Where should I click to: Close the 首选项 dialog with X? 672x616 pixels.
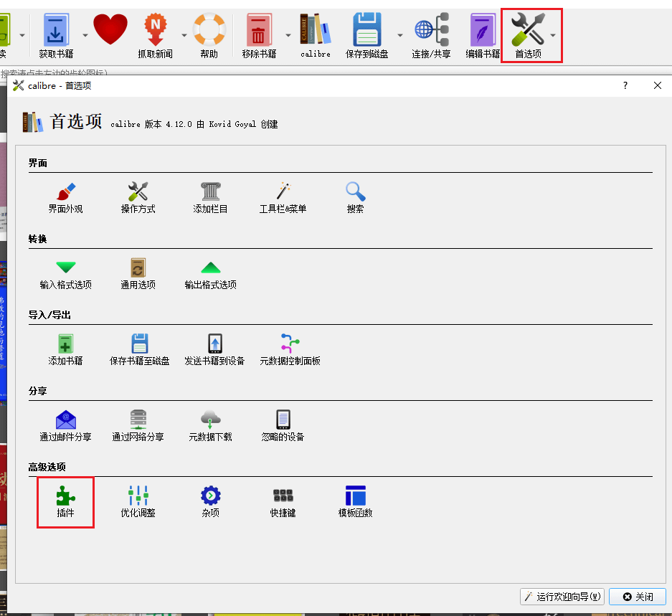pyautogui.click(x=658, y=85)
